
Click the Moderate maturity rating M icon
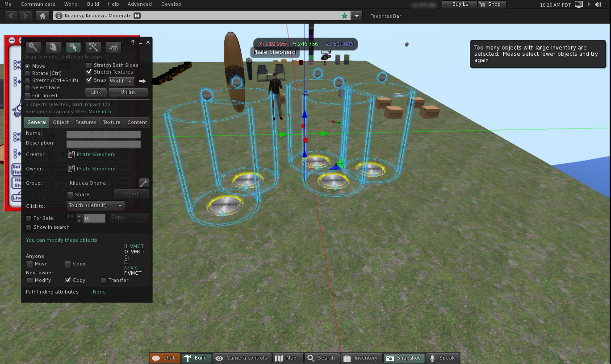coord(137,16)
